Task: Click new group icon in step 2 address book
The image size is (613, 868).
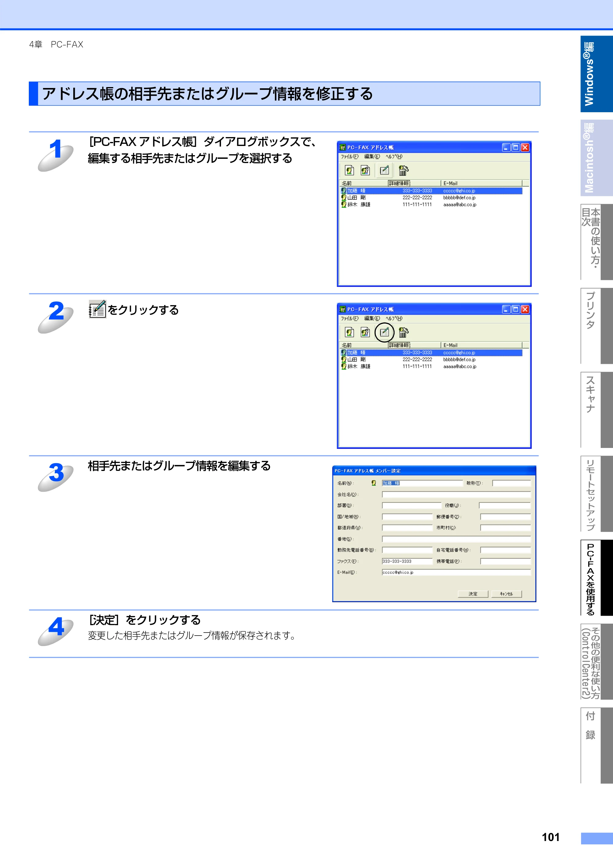Action: [365, 332]
